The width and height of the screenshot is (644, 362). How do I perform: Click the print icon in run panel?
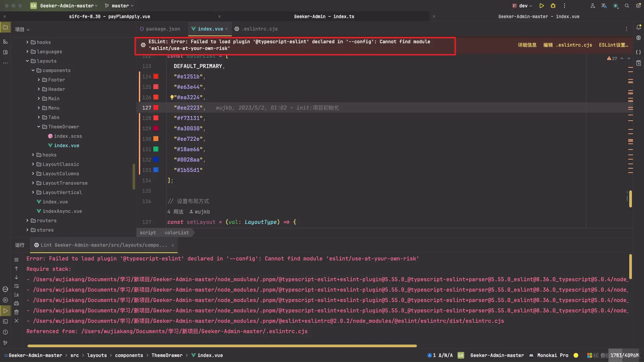point(16,303)
